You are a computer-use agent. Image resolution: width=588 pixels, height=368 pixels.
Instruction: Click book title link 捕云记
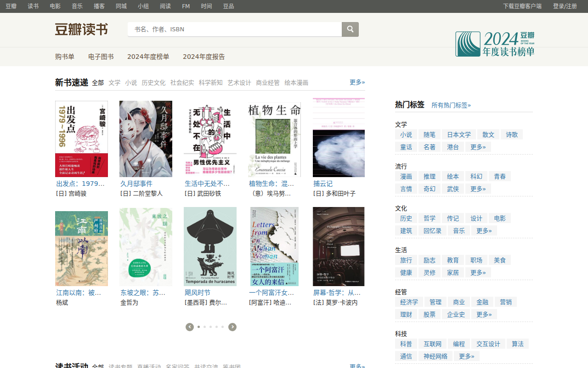tap(323, 184)
